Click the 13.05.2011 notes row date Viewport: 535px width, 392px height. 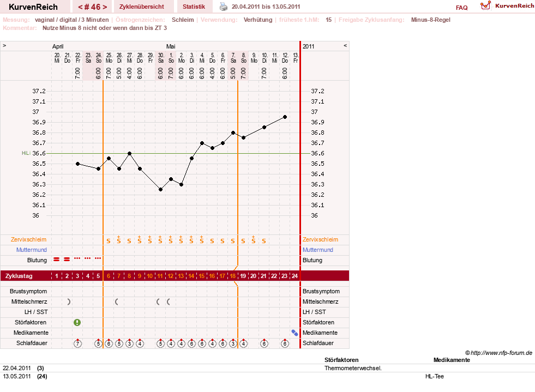[17, 376]
